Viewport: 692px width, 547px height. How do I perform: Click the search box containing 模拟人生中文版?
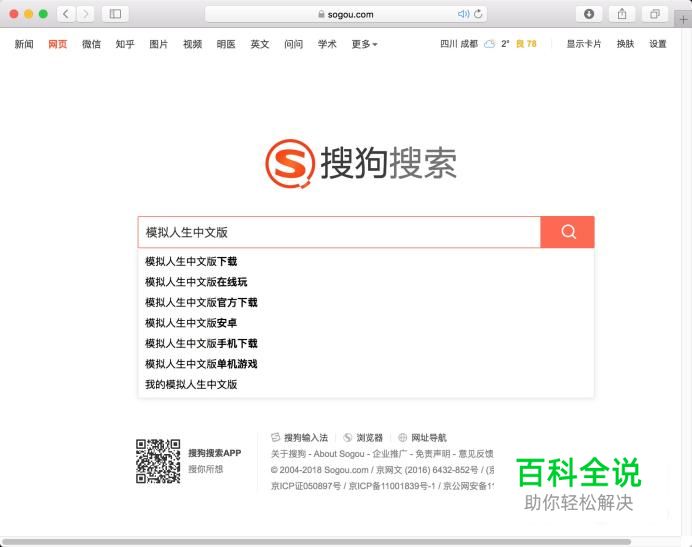click(339, 232)
